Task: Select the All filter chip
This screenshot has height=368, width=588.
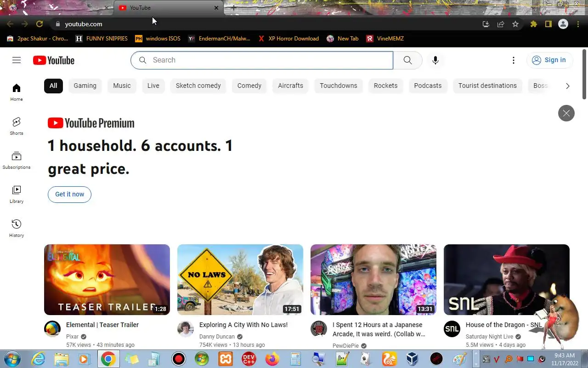Action: point(53,86)
